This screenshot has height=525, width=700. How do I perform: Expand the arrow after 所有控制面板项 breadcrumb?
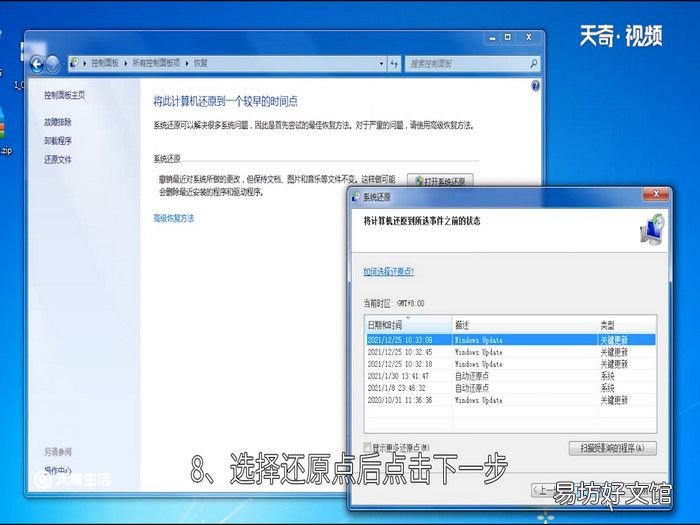pos(187,63)
